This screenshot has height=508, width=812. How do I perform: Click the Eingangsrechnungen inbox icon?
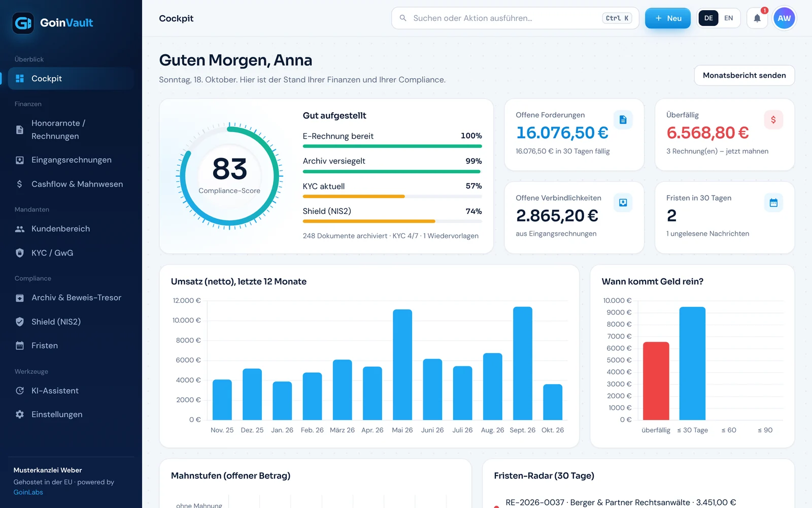pyautogui.click(x=20, y=160)
